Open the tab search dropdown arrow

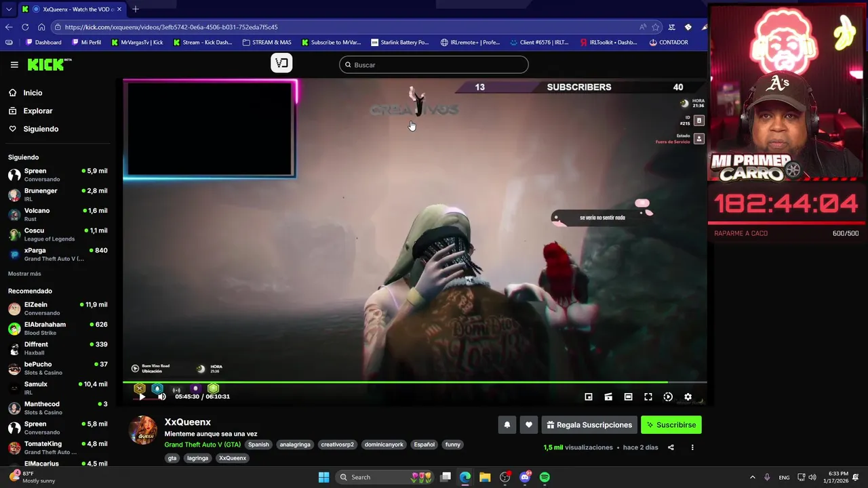pyautogui.click(x=8, y=9)
